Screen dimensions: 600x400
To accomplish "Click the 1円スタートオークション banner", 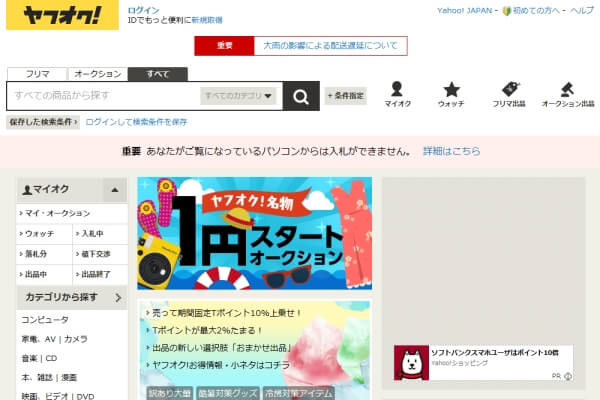I will [x=254, y=234].
